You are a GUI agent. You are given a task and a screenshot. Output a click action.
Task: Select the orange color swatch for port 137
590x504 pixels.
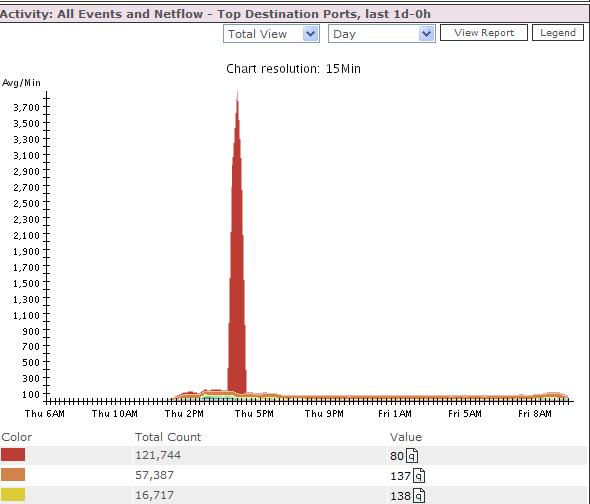13,475
